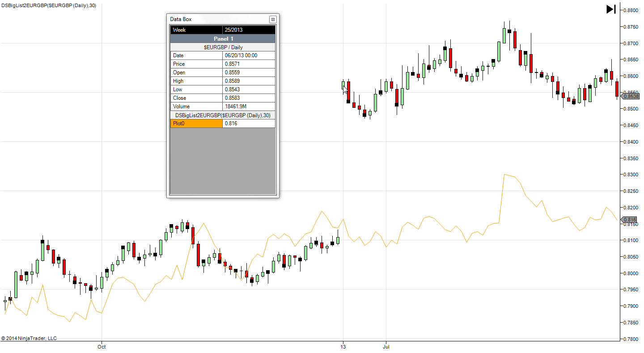Screen dimensions: 644x353
Task: Click the 'Panel 1' header row
Action: [223, 39]
